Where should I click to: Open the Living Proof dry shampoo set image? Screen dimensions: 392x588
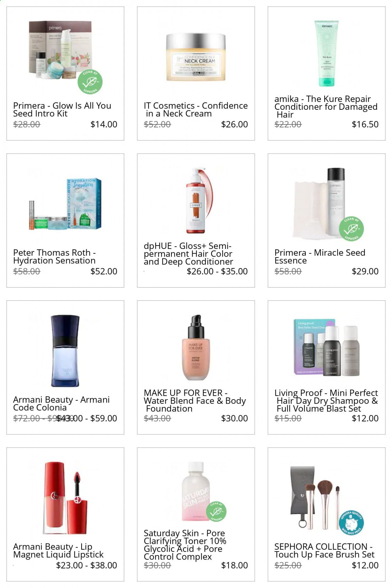326,347
